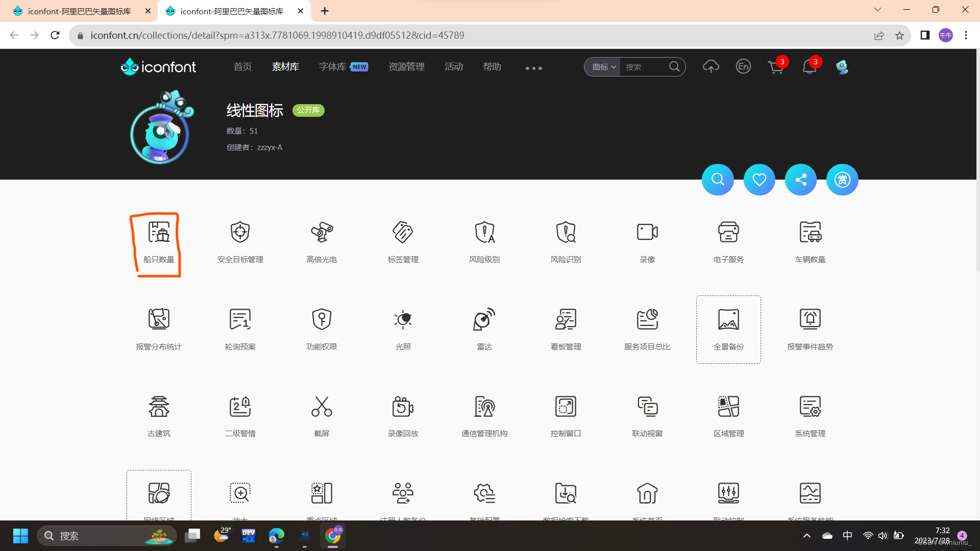The width and height of the screenshot is (980, 551).
Task: Click the 光照 light illumination icon
Action: coord(403,319)
